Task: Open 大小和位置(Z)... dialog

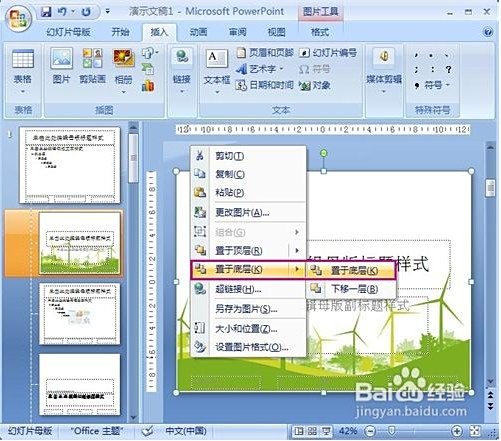Action: coord(248,329)
